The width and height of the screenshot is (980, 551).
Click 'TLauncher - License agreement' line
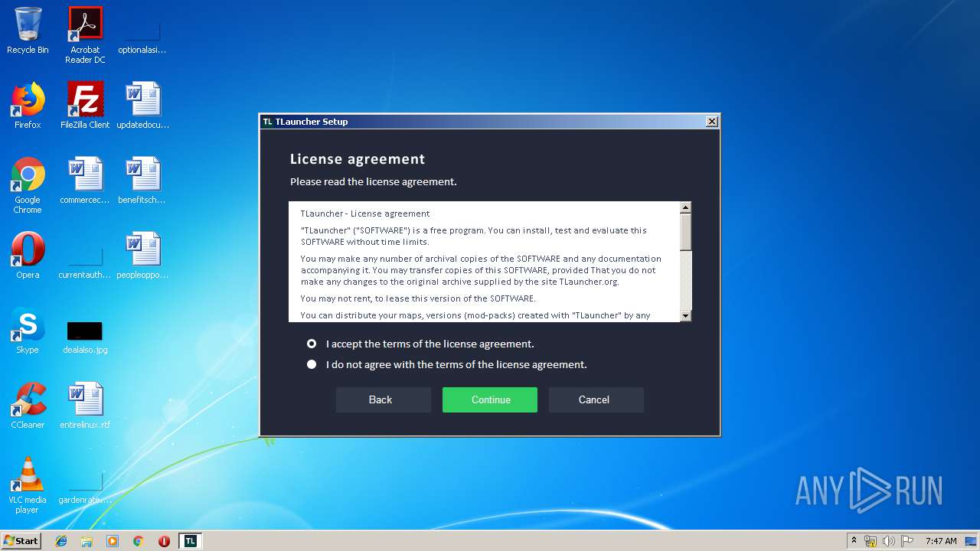point(365,214)
